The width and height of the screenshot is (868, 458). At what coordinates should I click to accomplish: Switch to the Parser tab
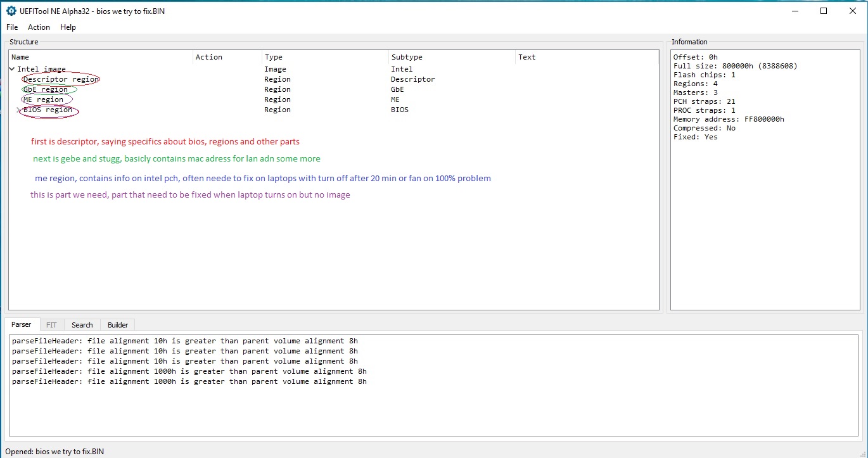tap(21, 324)
